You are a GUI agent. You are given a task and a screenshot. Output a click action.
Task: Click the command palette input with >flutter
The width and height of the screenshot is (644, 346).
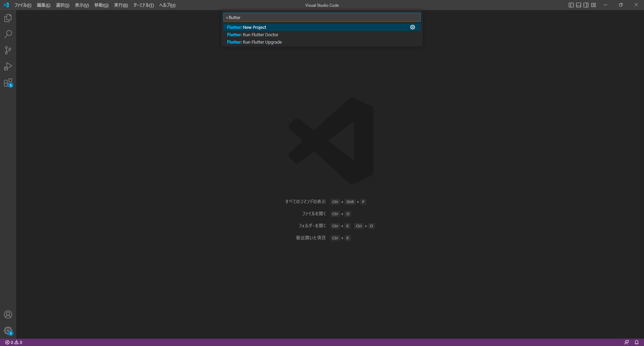pos(322,17)
